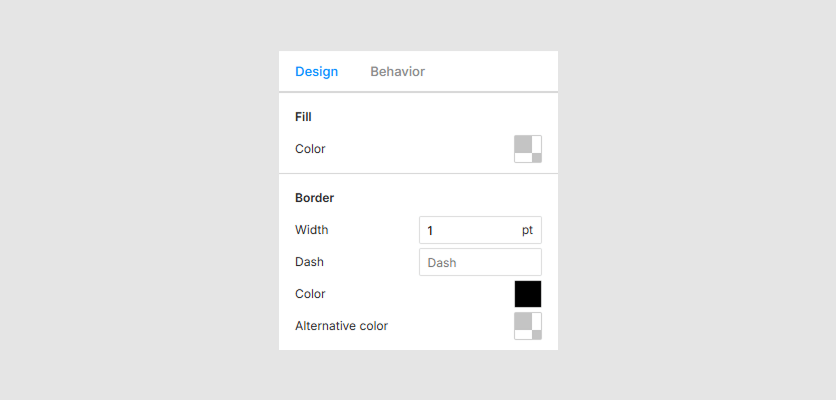Screen dimensions: 836x400
Task: Click the Color label under Border
Action: (x=310, y=294)
